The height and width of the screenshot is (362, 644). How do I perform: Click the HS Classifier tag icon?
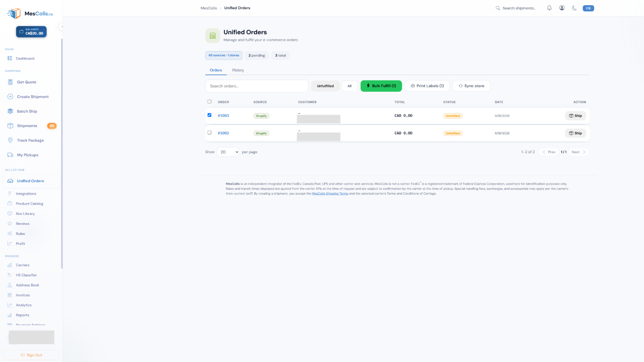[x=10, y=275]
